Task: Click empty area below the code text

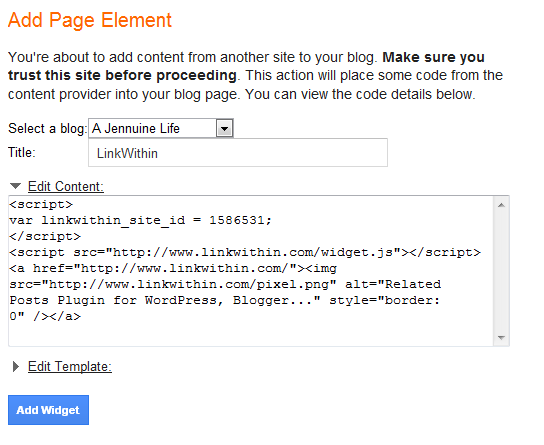Action: 250,334
